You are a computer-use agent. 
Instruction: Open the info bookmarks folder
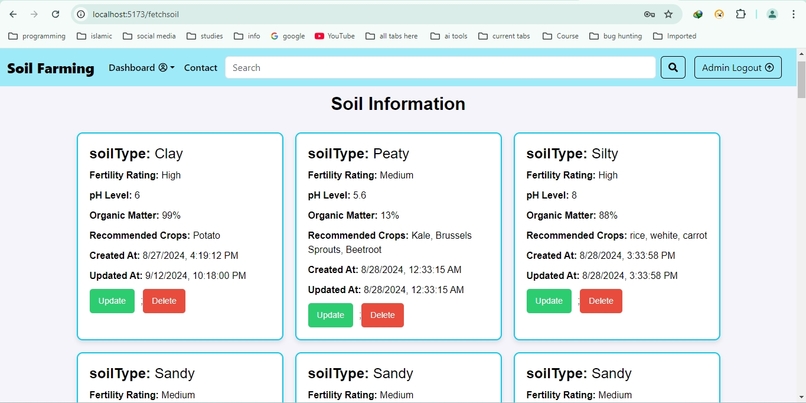[x=247, y=36]
